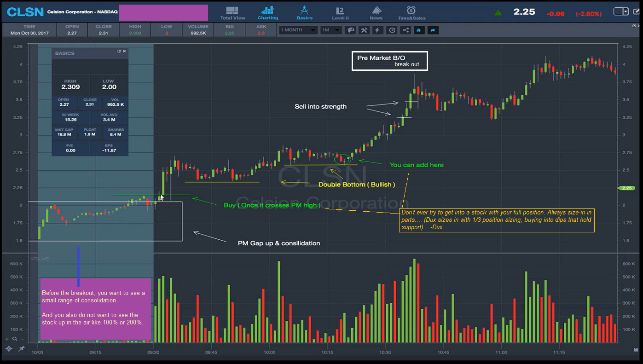Open the chart tools (wrench and hammer) icon
The width and height of the screenshot is (643, 364).
(364, 30)
